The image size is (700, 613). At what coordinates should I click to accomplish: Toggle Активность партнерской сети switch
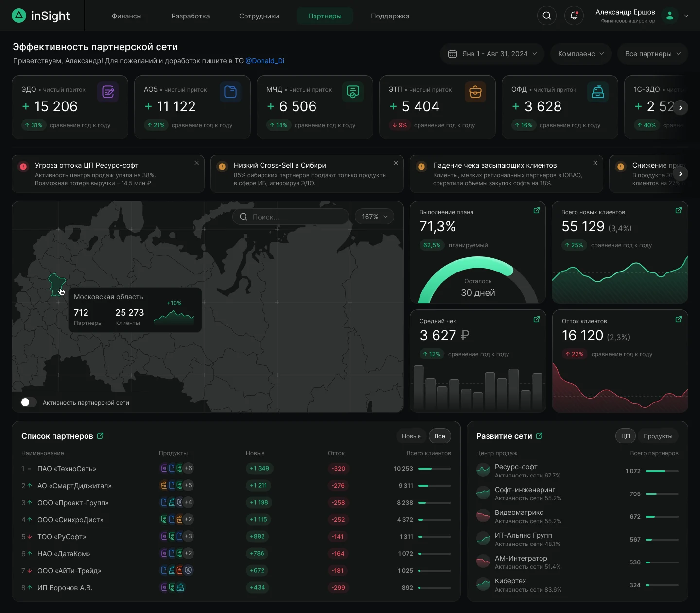[29, 402]
